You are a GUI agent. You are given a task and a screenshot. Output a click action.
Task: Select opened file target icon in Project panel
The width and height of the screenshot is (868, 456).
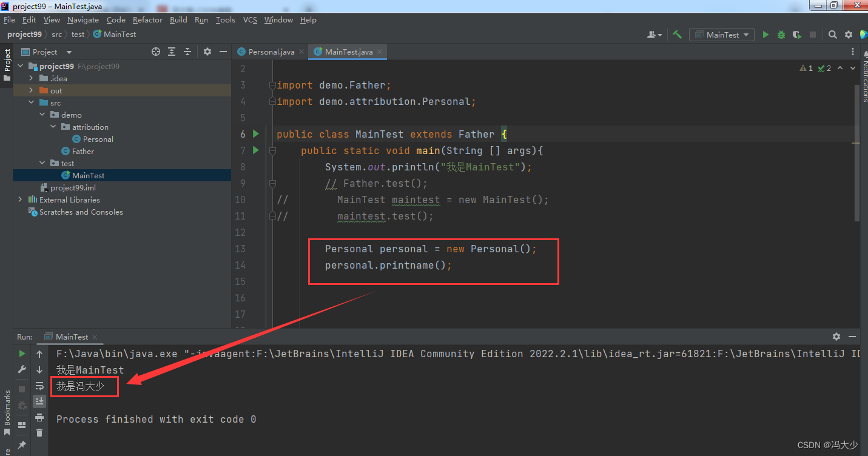coord(156,52)
